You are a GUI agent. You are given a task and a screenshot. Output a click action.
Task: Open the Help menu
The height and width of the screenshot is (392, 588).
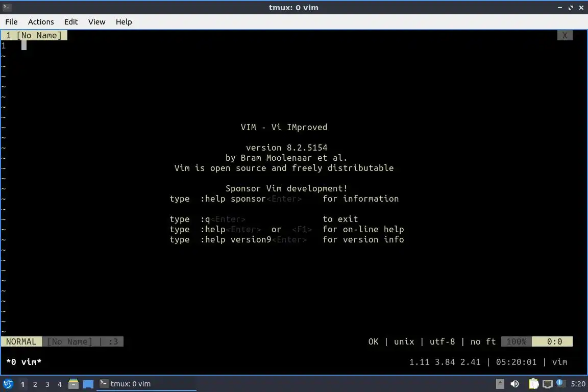tap(124, 22)
